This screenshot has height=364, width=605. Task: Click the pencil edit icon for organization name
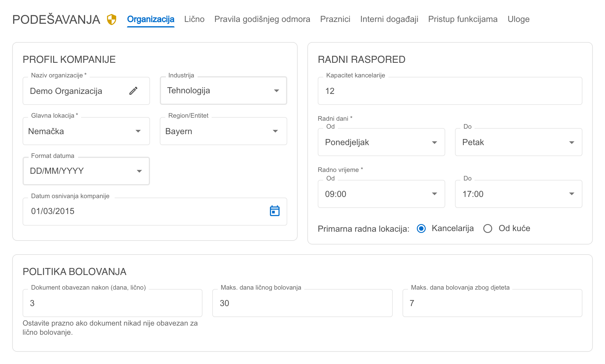tap(133, 91)
